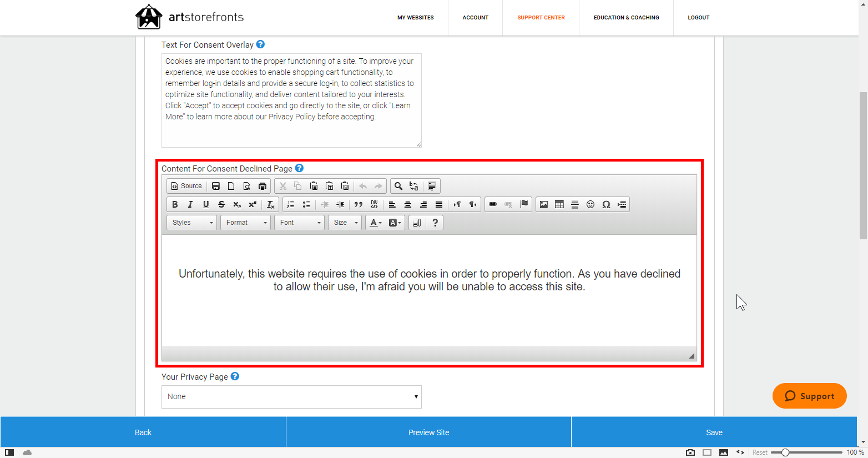Click the Preview Site button

click(x=428, y=432)
